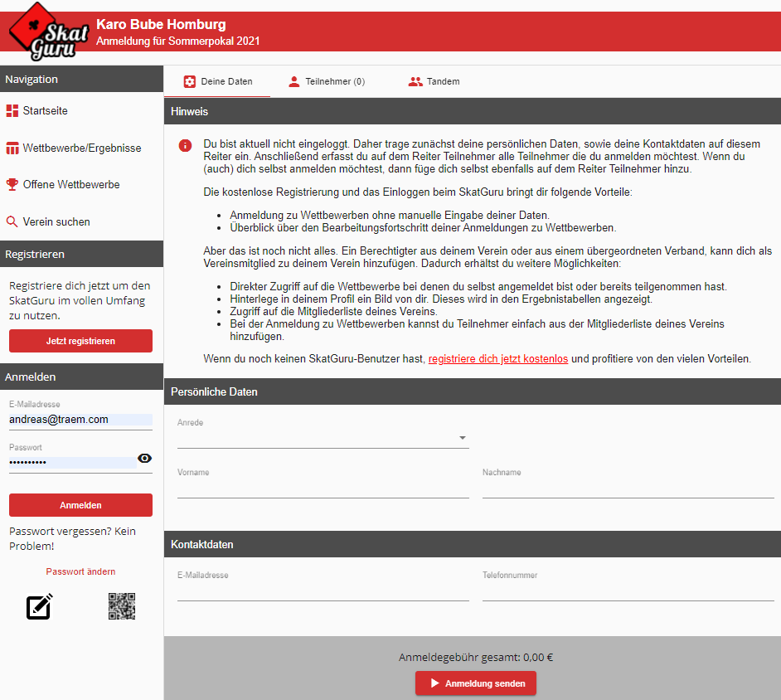Click the red info icon in Hinweis
Viewport: 781px width, 700px height.
click(185, 145)
